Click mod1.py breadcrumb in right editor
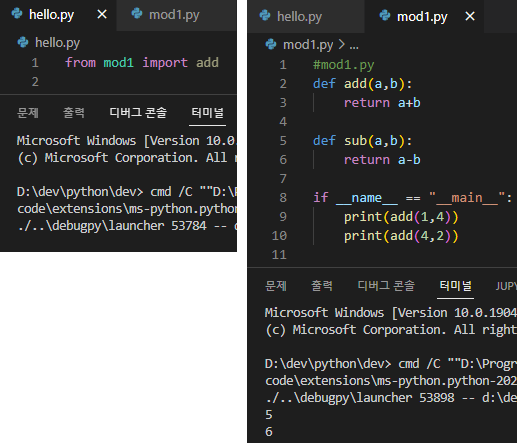This screenshot has height=443, width=517. coord(308,45)
